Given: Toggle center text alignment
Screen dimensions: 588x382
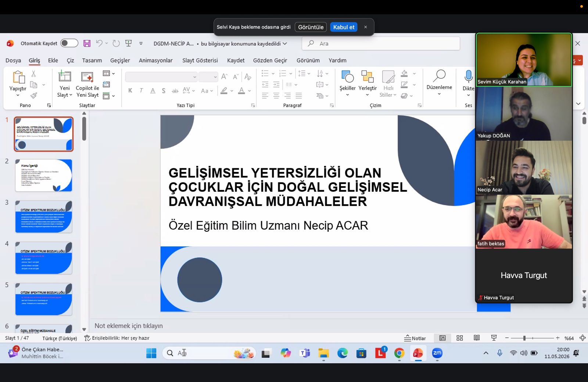Looking at the screenshot, I should point(276,96).
